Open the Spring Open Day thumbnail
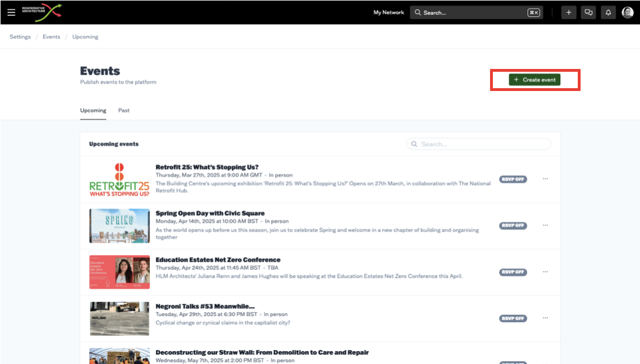 [119, 226]
